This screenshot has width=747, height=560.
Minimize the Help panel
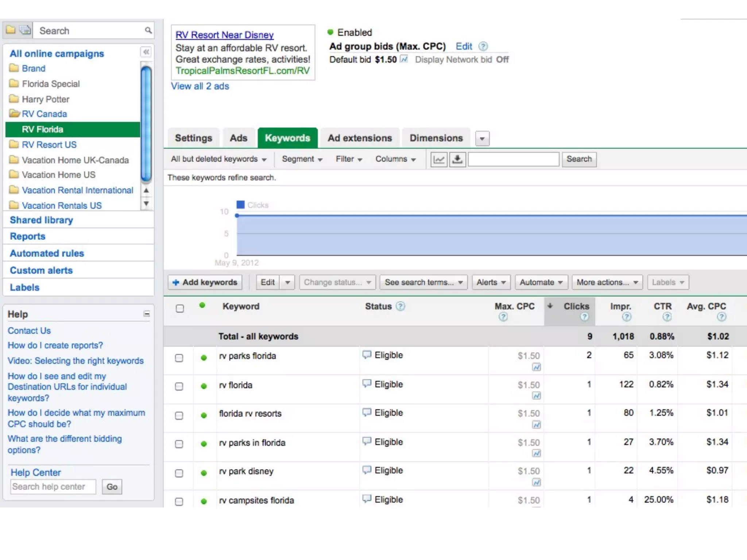click(147, 314)
